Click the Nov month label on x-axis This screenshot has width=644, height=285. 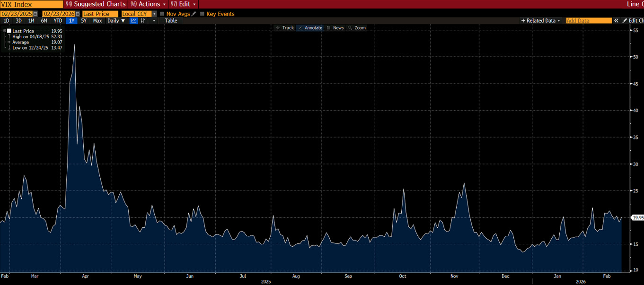pyautogui.click(x=454, y=276)
